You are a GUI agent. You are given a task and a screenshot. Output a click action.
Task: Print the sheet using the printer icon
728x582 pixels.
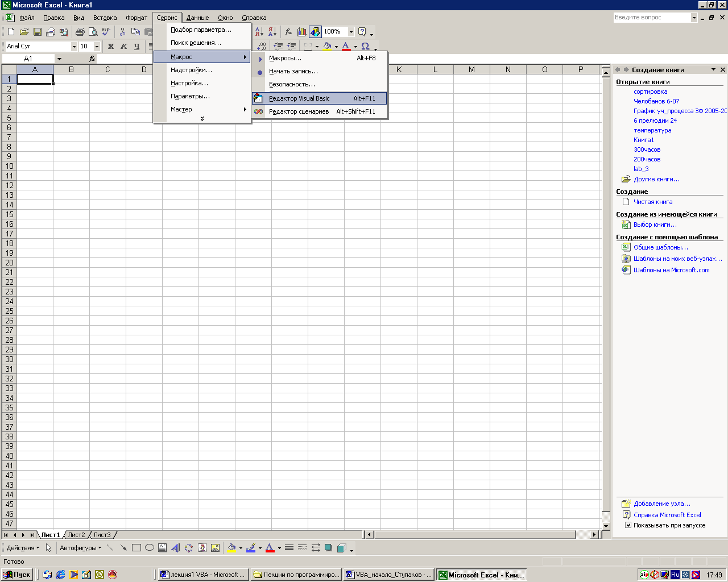[x=80, y=32]
